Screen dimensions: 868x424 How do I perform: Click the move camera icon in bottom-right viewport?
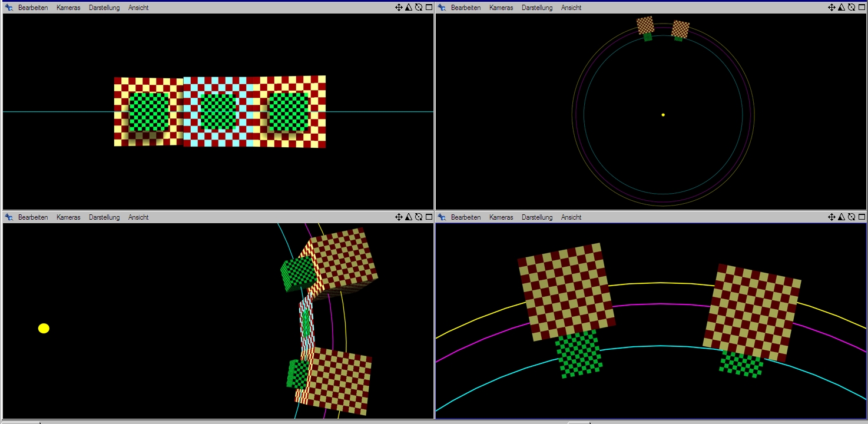tap(831, 217)
